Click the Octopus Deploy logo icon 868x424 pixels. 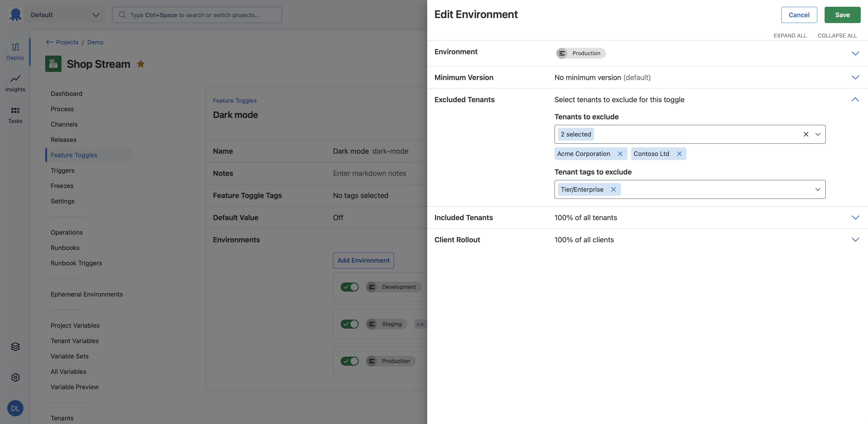pyautogui.click(x=15, y=15)
